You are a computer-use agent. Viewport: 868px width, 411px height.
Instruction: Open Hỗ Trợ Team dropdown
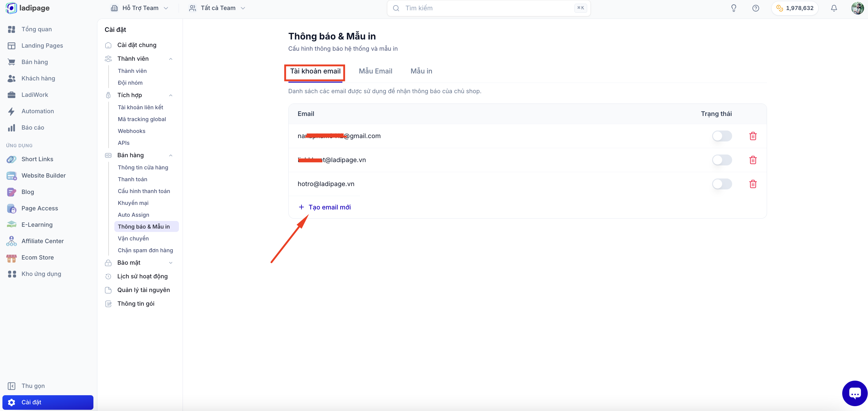coord(140,8)
